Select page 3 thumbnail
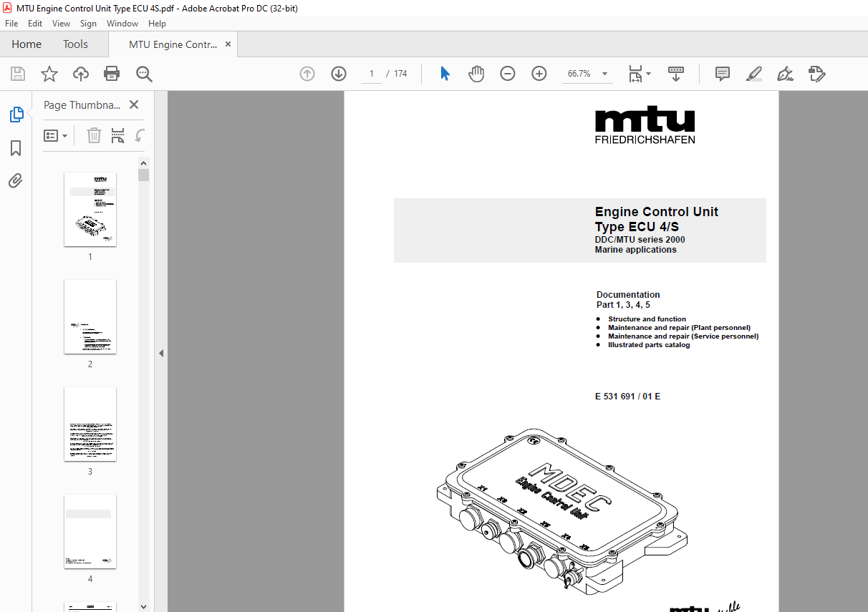 (90, 424)
